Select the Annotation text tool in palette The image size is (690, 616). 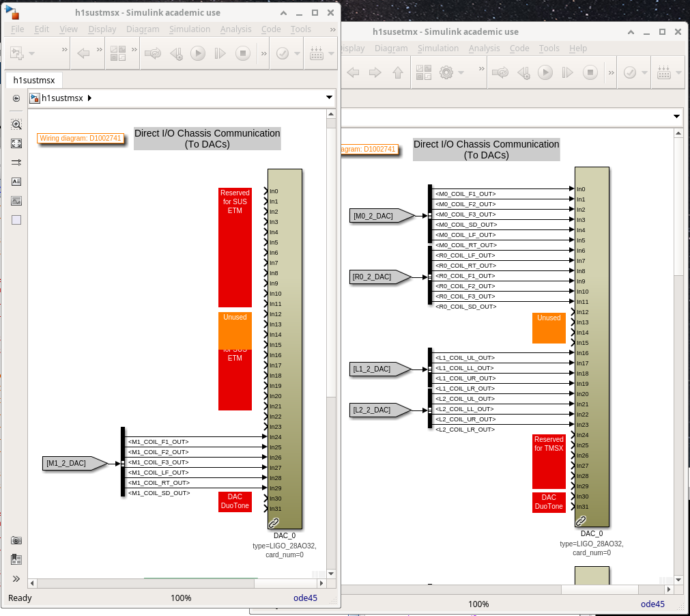point(16,182)
